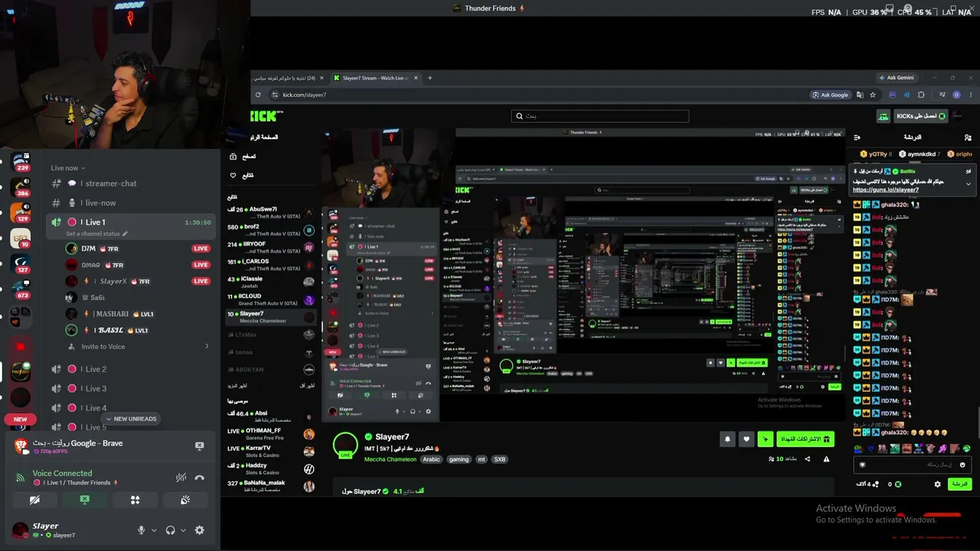Collapse the Kick chat panel

pyautogui.click(x=857, y=138)
